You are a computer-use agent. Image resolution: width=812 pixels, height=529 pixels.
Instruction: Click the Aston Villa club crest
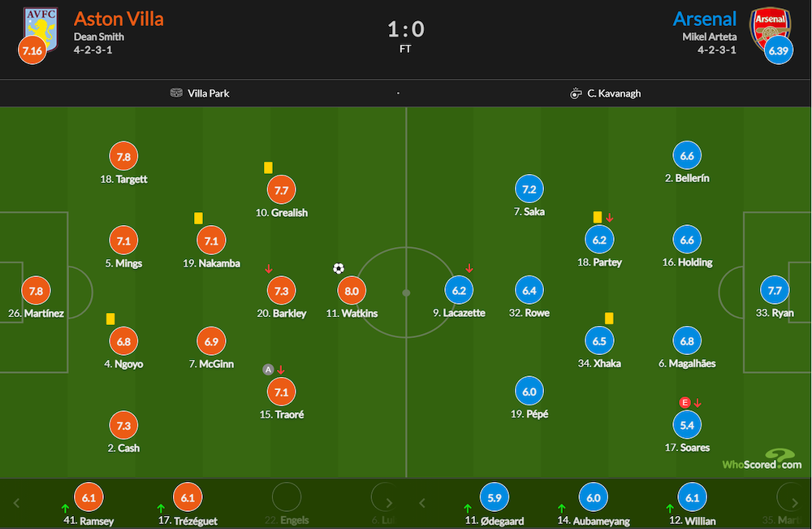click(41, 28)
